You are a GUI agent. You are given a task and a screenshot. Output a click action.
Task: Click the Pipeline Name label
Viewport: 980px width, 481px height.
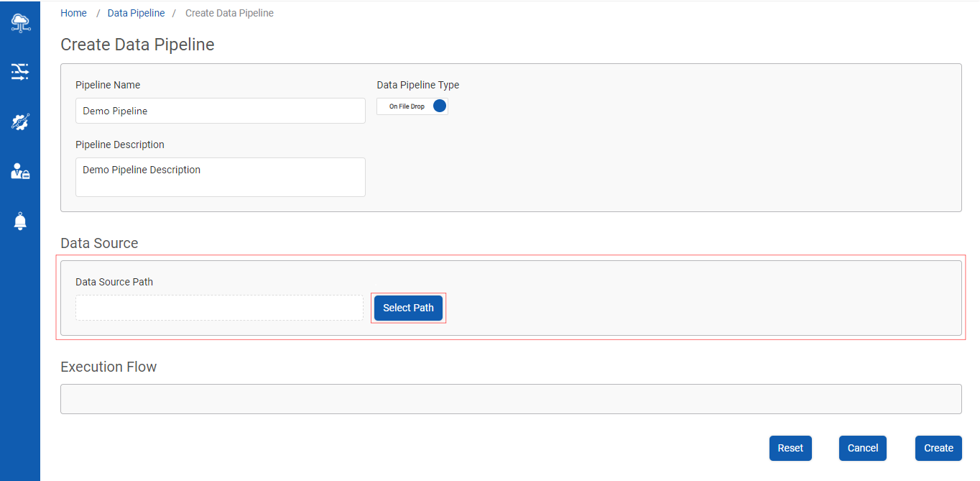tap(108, 85)
